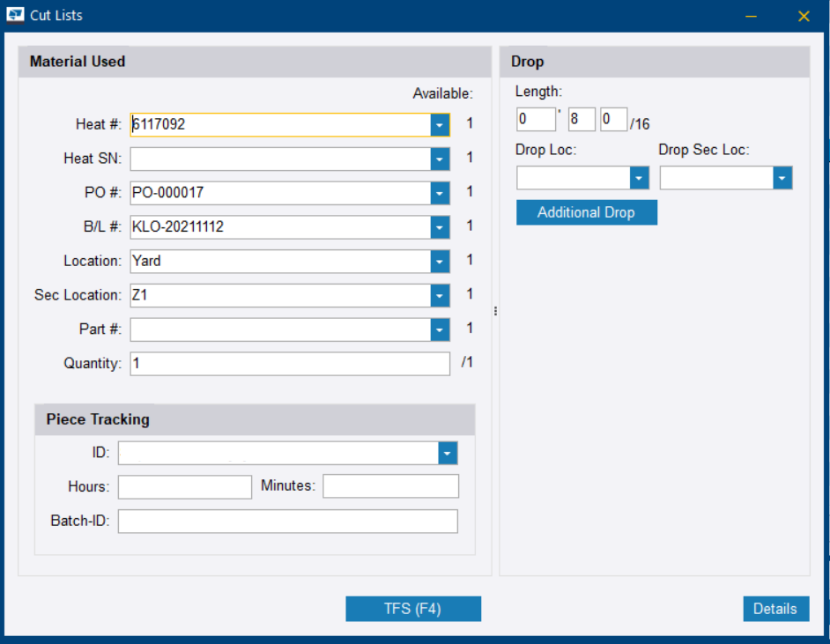Open the Drop Loc dropdown

pyautogui.click(x=638, y=177)
